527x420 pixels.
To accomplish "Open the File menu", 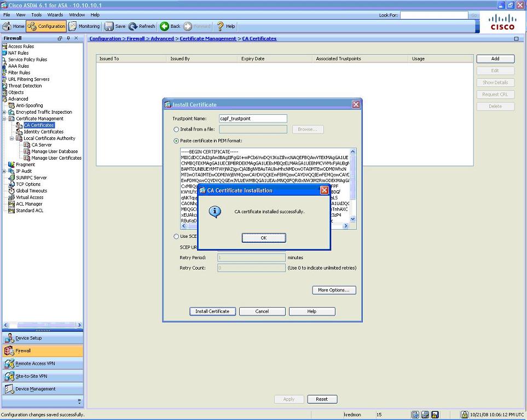I will tap(7, 15).
